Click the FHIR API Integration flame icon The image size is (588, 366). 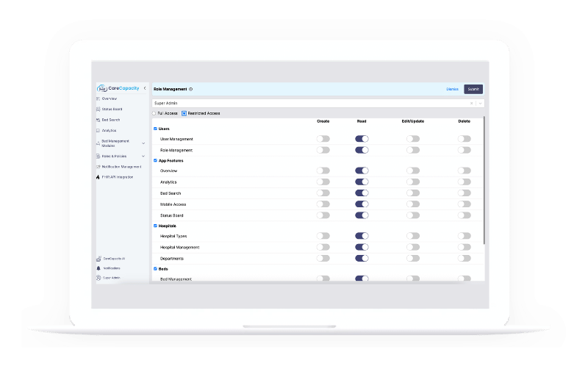[x=98, y=177]
